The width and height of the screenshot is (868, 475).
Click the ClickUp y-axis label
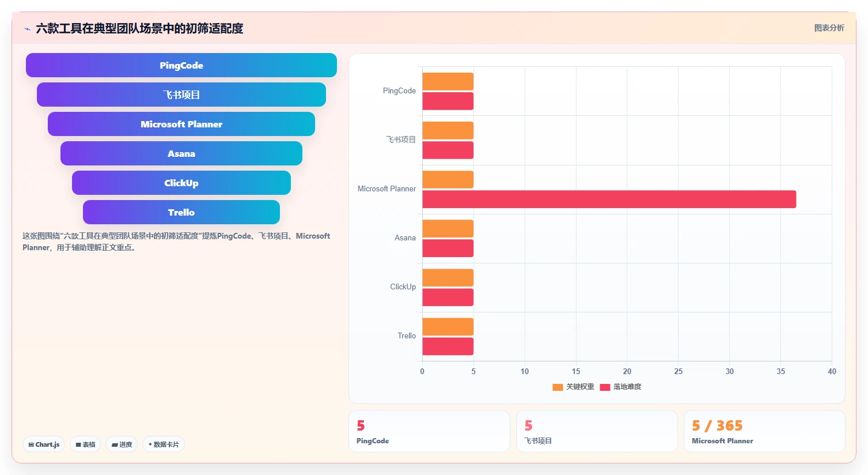[x=403, y=286]
